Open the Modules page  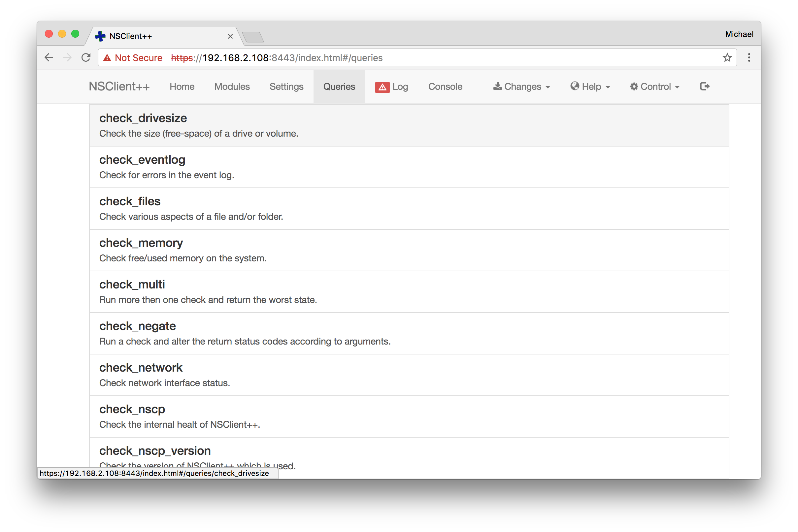[x=232, y=87]
